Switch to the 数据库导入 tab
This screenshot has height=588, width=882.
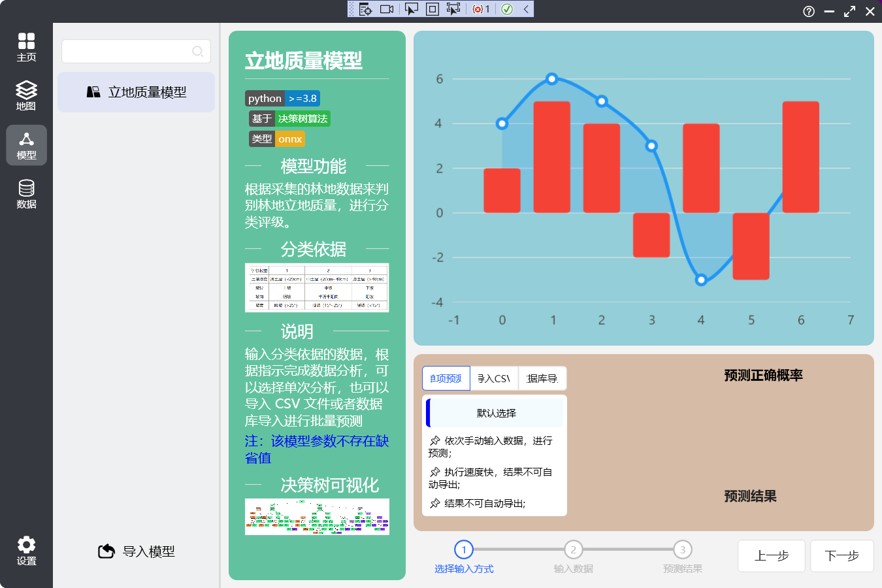[x=542, y=378]
